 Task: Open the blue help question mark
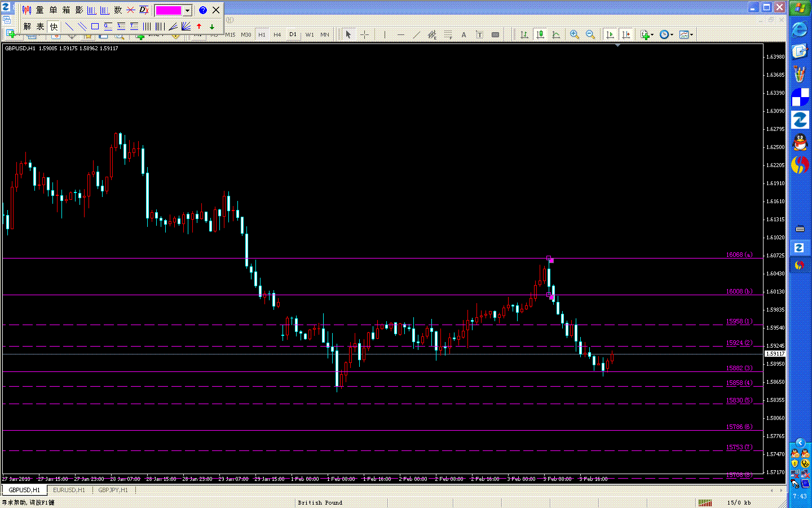coord(203,10)
